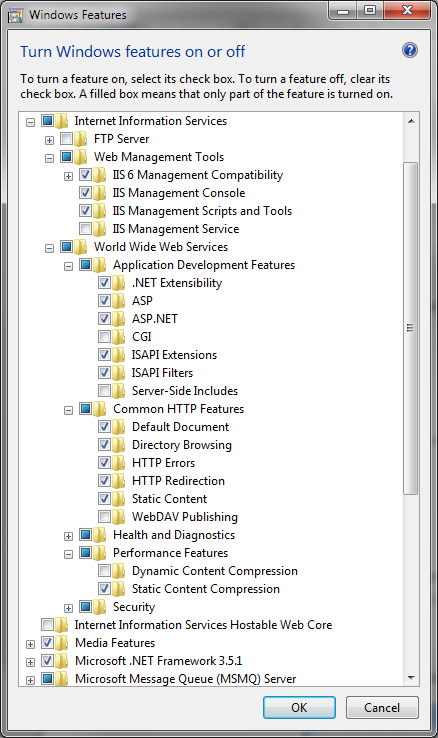Expand the Health and Diagnostics node
Viewport: 438px width, 738px height.
click(x=68, y=536)
